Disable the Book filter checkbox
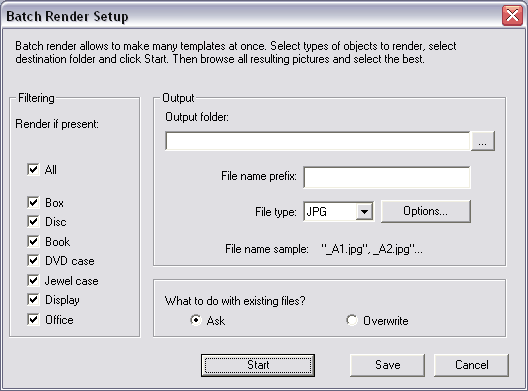This screenshot has height=391, width=528. [x=33, y=241]
